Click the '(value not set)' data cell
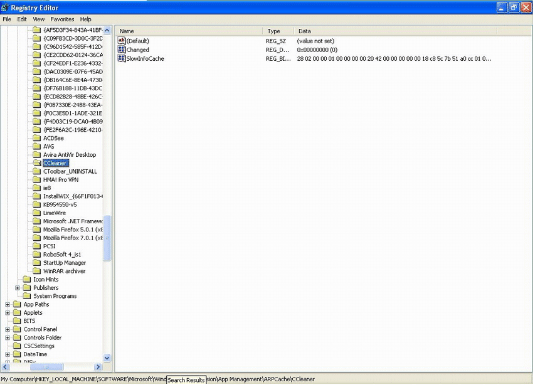Screen dimensions: 533x387 pos(315,41)
